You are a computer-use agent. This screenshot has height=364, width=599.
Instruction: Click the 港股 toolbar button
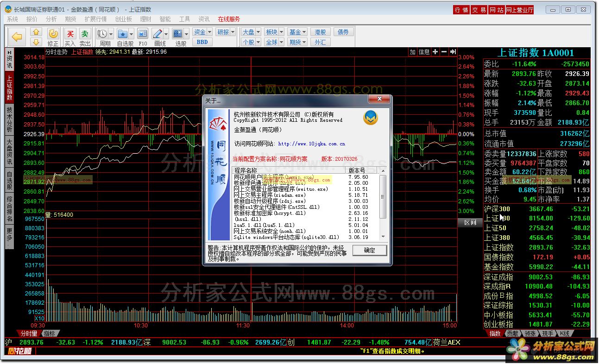(x=321, y=32)
